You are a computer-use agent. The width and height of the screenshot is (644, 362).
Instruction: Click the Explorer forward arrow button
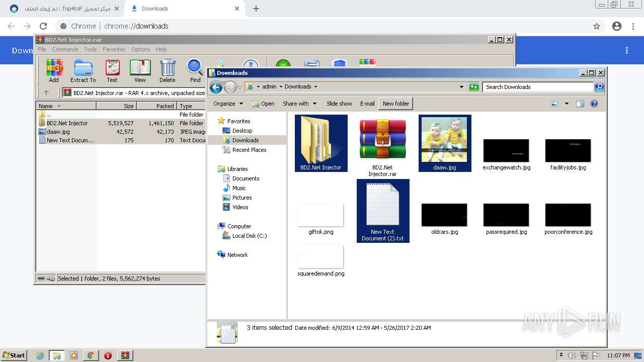[x=230, y=87]
